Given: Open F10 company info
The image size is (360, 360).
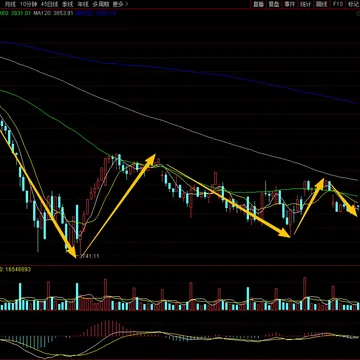Looking at the screenshot, I should [x=337, y=4].
